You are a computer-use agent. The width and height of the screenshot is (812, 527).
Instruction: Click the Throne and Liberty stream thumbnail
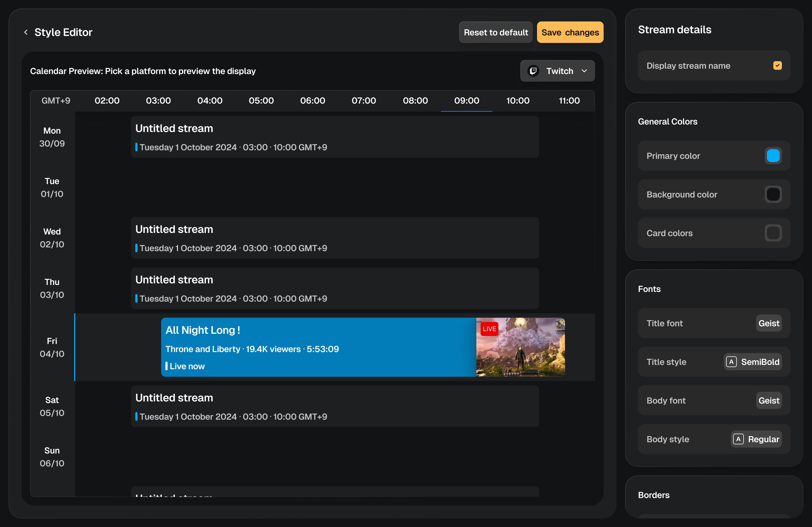pos(520,347)
